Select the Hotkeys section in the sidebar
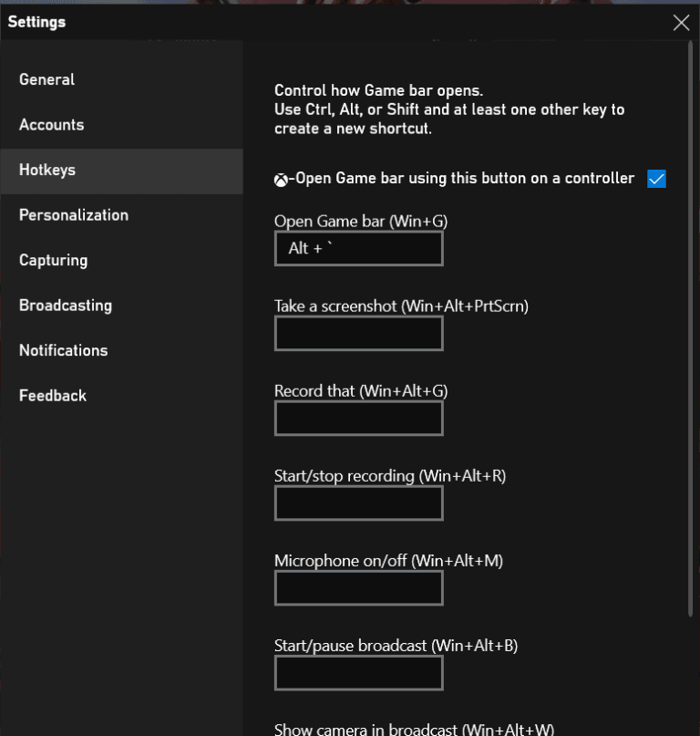700x736 pixels. coord(46,170)
